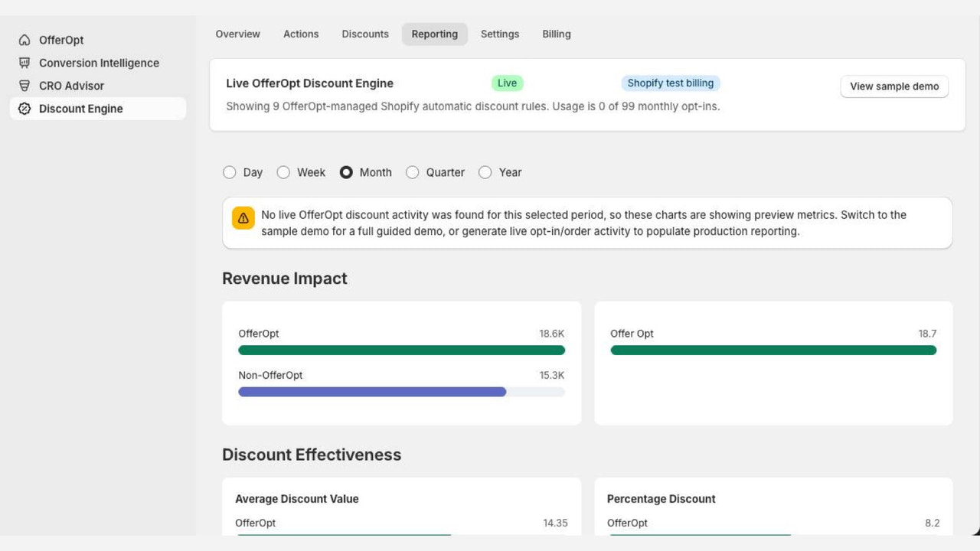This screenshot has height=551, width=980.
Task: Open the Billing tab
Action: point(557,34)
